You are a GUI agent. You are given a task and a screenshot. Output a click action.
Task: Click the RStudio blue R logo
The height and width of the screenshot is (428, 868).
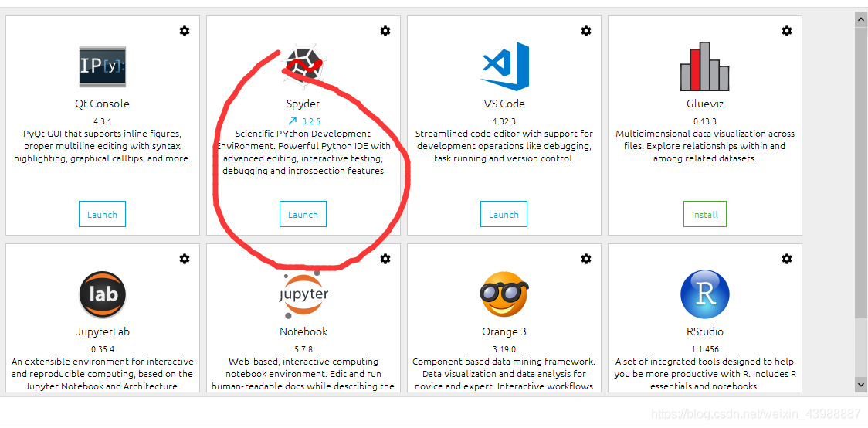pos(705,294)
